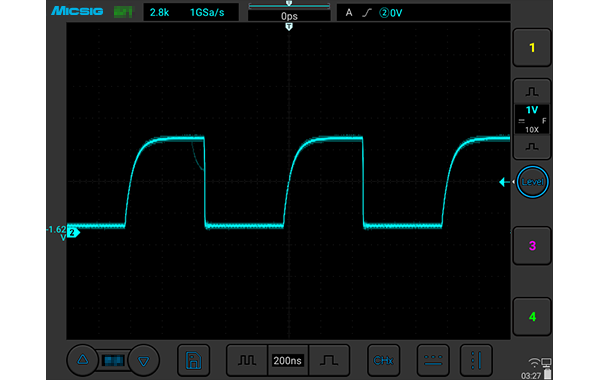
Task: Tap the Micsig logo
Action: coord(77,11)
